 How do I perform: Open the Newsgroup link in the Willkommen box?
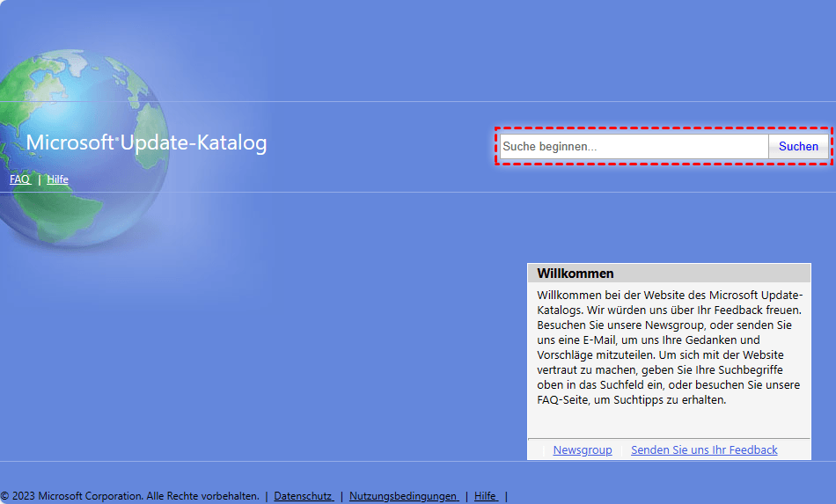tap(583, 450)
